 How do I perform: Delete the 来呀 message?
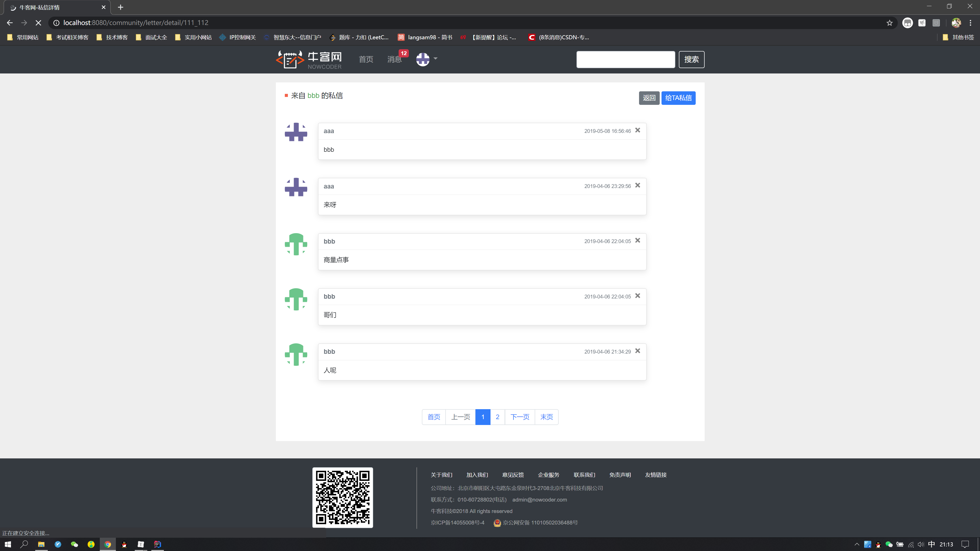638,185
